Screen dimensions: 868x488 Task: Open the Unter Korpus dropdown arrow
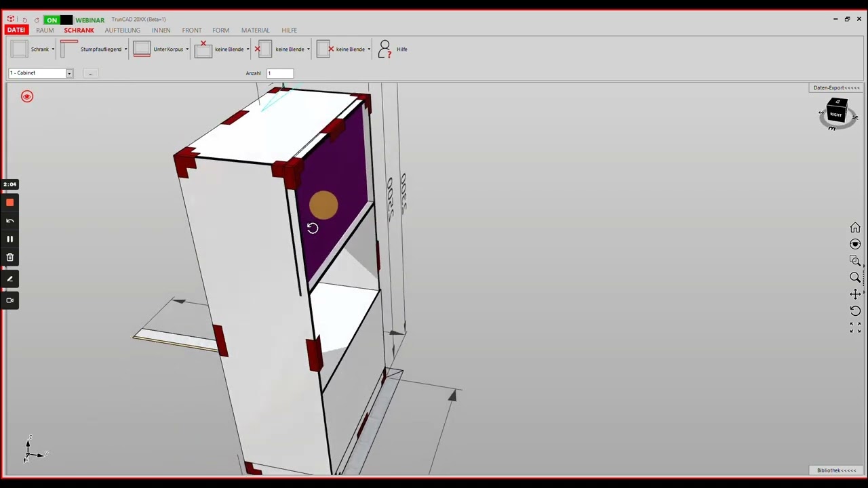pos(187,49)
